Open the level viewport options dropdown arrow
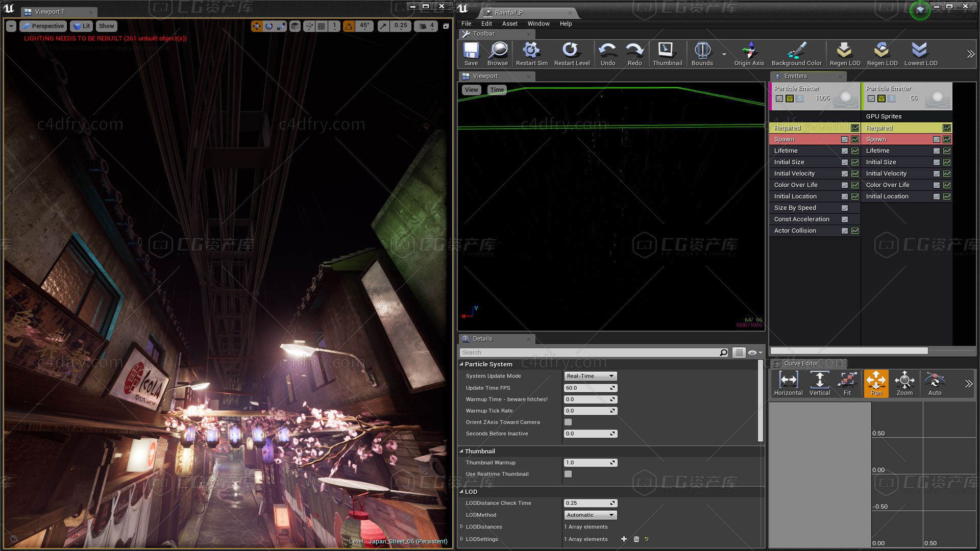This screenshot has width=980, height=551. pyautogui.click(x=11, y=26)
